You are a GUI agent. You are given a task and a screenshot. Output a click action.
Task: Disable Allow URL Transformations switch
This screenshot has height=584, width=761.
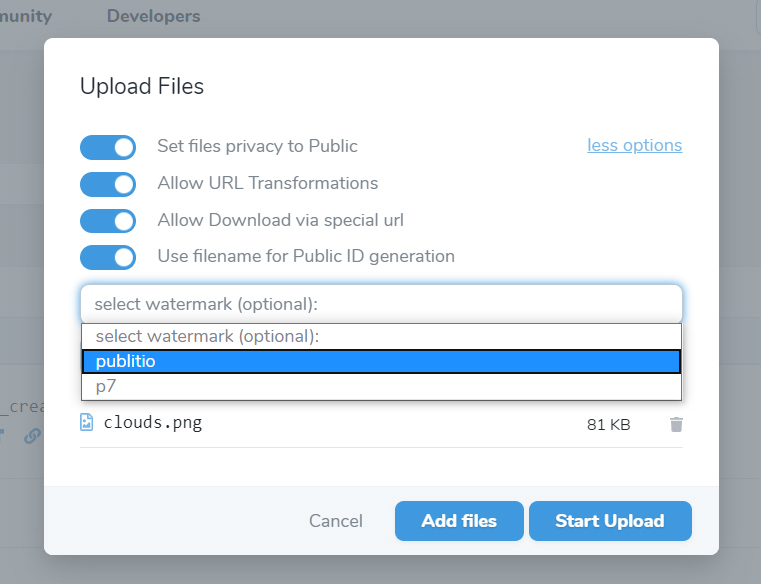(x=108, y=184)
